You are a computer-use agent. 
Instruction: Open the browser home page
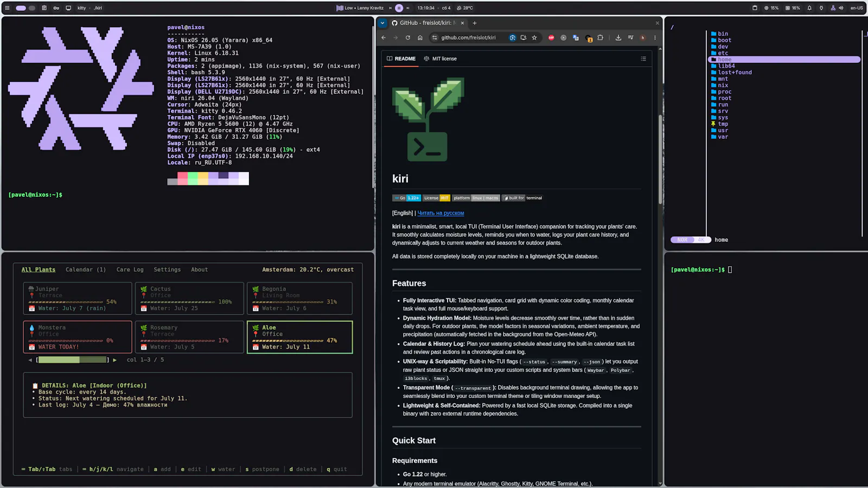tap(420, 37)
